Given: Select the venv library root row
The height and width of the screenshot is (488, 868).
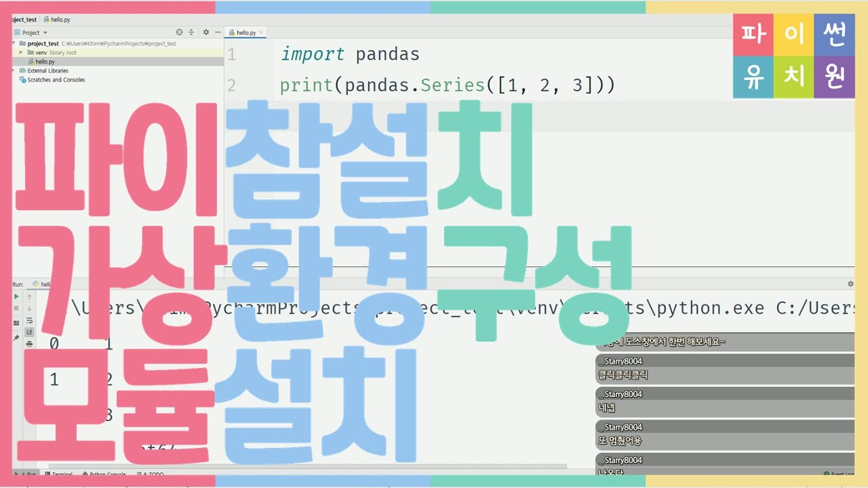Looking at the screenshot, I should pos(118,52).
